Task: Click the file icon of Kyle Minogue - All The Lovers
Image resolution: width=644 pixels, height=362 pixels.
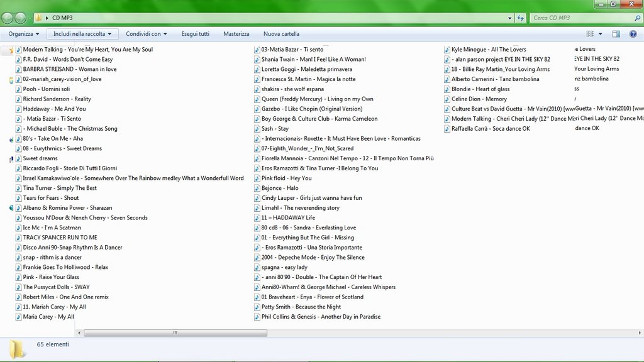Action: (447, 49)
